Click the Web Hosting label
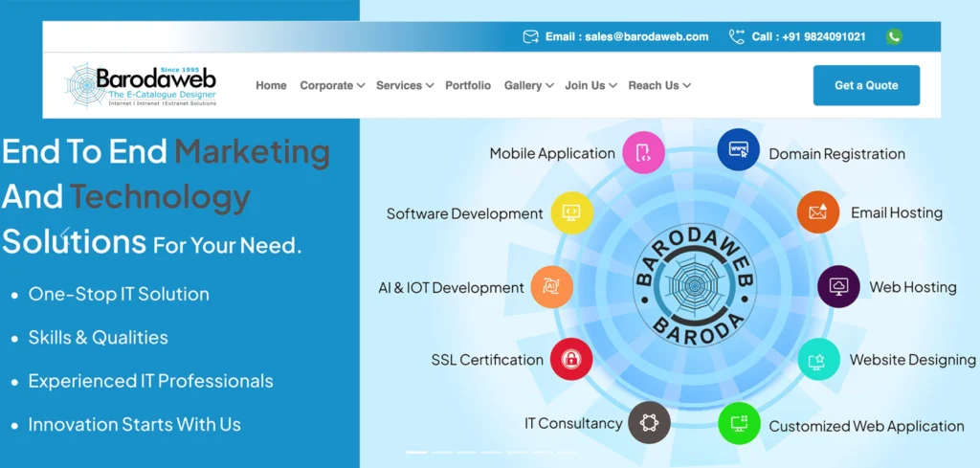The height and width of the screenshot is (468, 980). point(913,287)
